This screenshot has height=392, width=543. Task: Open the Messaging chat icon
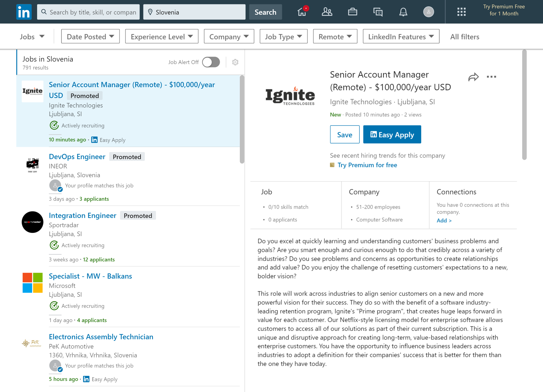coord(378,12)
